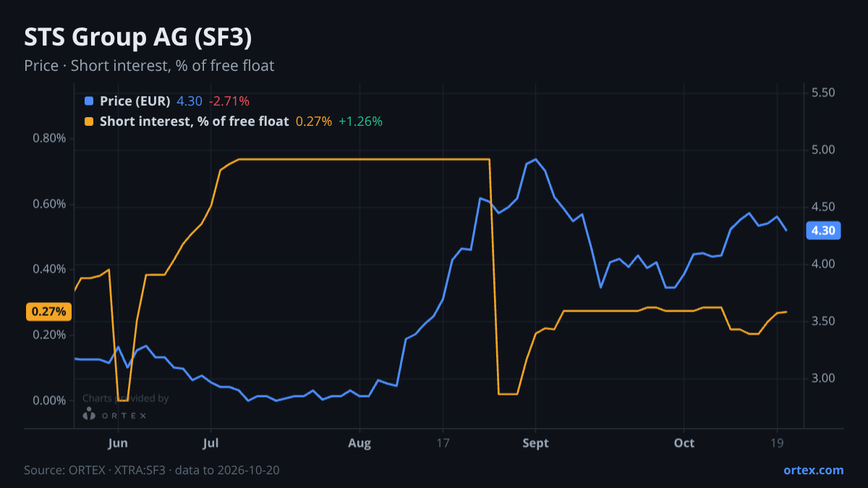Click the orange Short interest legend marker

(x=89, y=121)
